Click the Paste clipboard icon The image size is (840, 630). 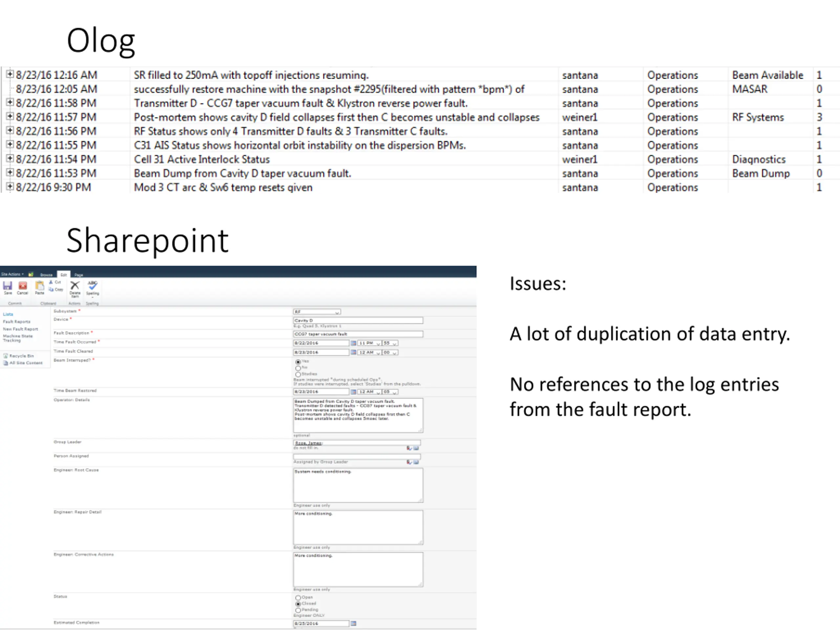coord(39,285)
